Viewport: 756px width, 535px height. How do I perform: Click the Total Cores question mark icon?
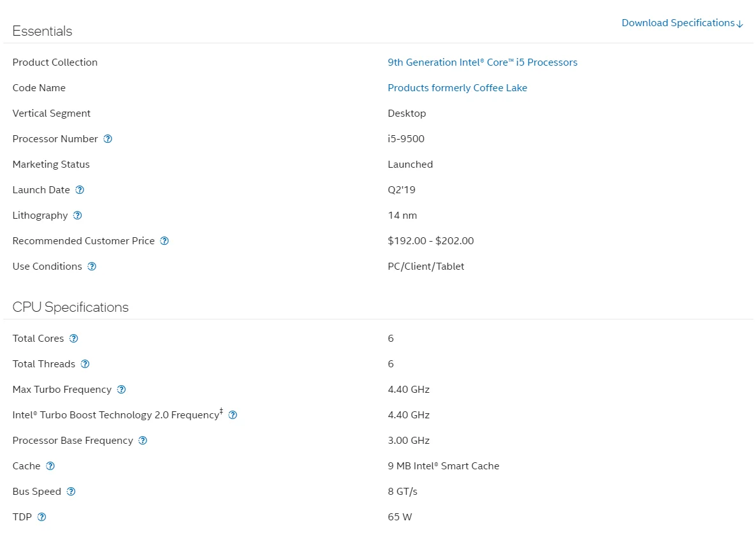tap(73, 339)
